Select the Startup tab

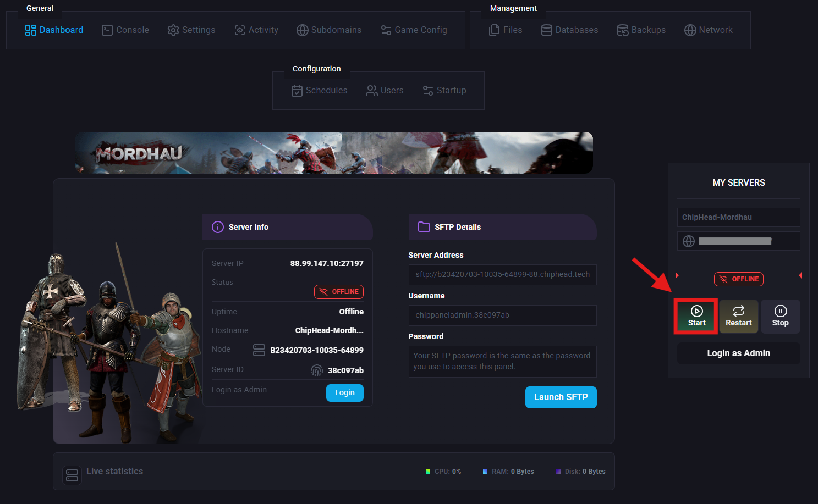pos(444,91)
